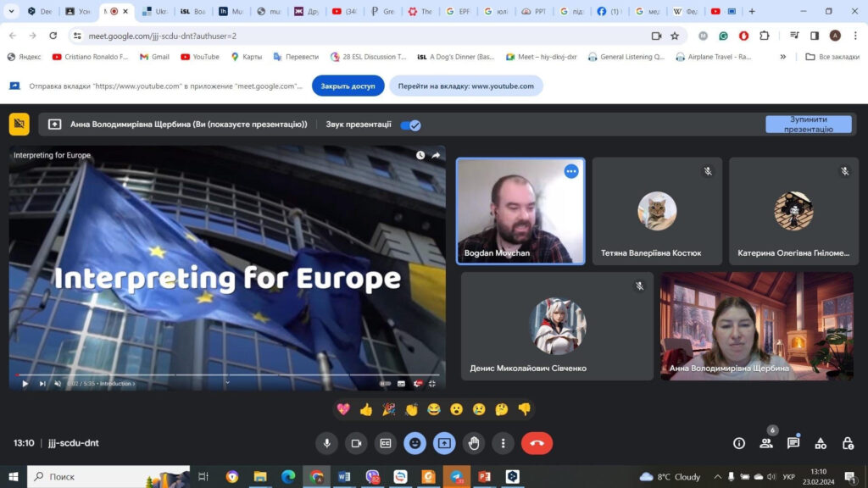Screen dimensions: 868x488
Task: Mute the microphone in the call bar
Action: (x=326, y=443)
